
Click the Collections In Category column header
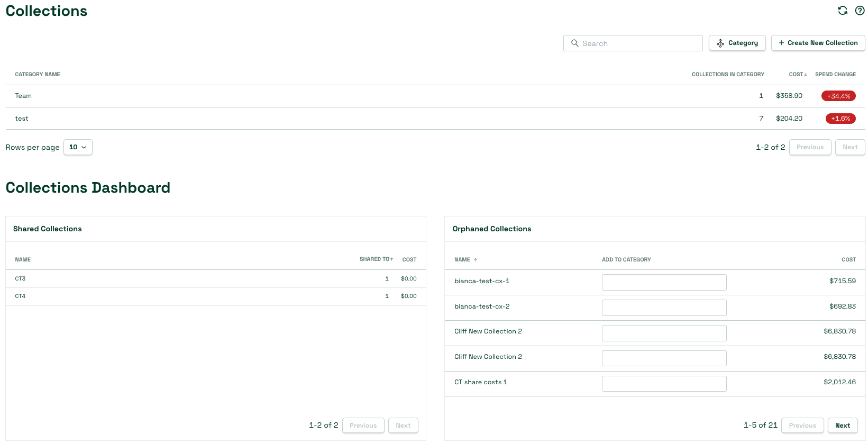[727, 75]
